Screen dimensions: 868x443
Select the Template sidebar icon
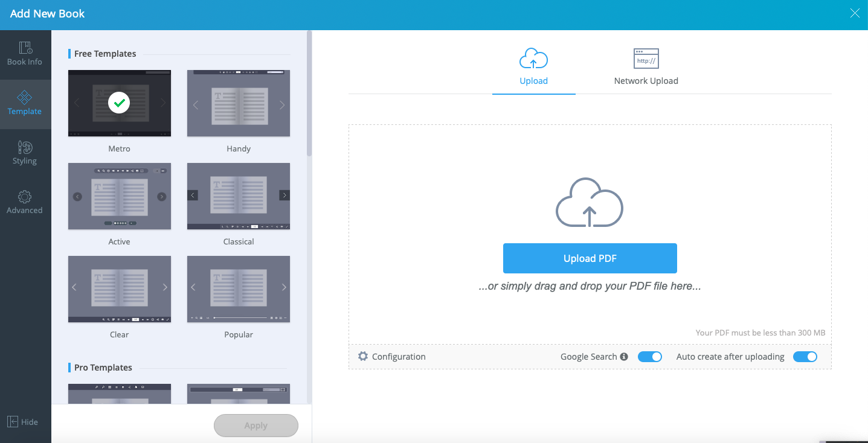(x=25, y=103)
